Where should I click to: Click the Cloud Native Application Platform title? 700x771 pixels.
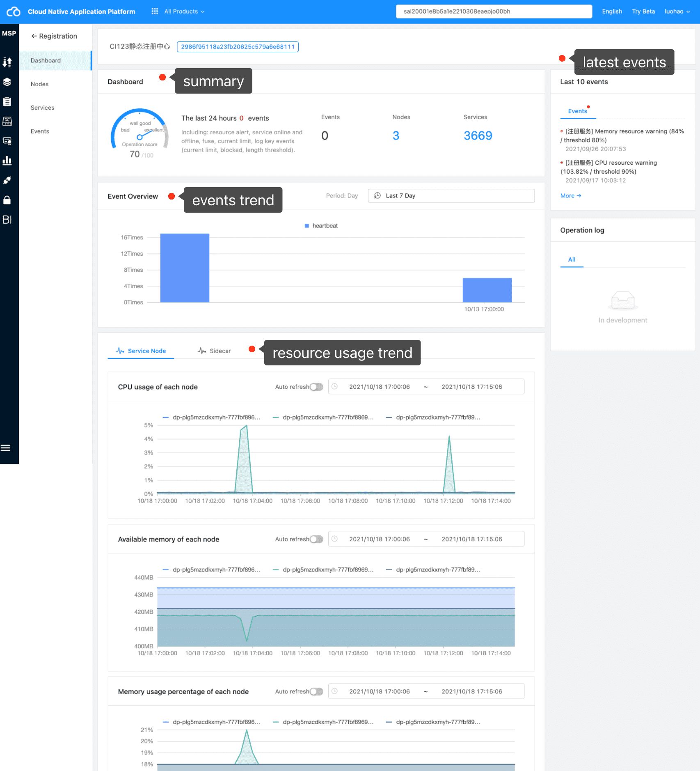click(82, 11)
